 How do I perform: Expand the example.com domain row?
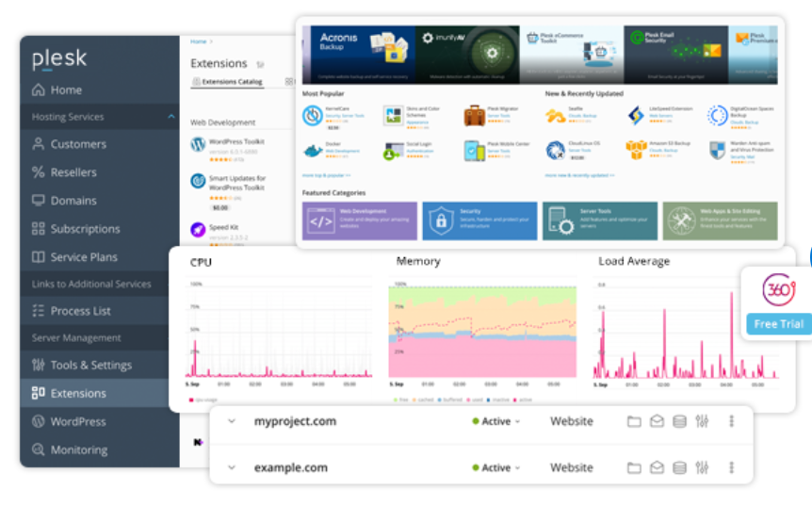[232, 467]
